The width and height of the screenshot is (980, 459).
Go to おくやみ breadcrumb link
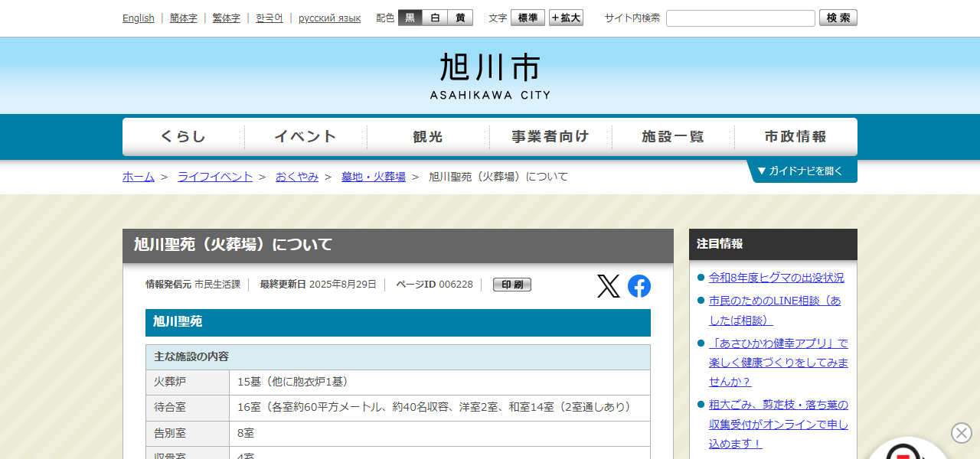[x=297, y=177]
